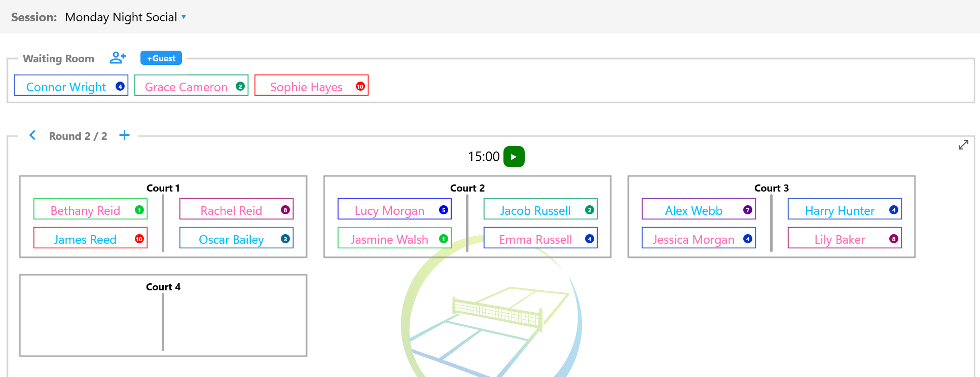Click the add player icon in Waiting Room
Image resolution: width=980 pixels, height=377 pixels.
coord(118,58)
